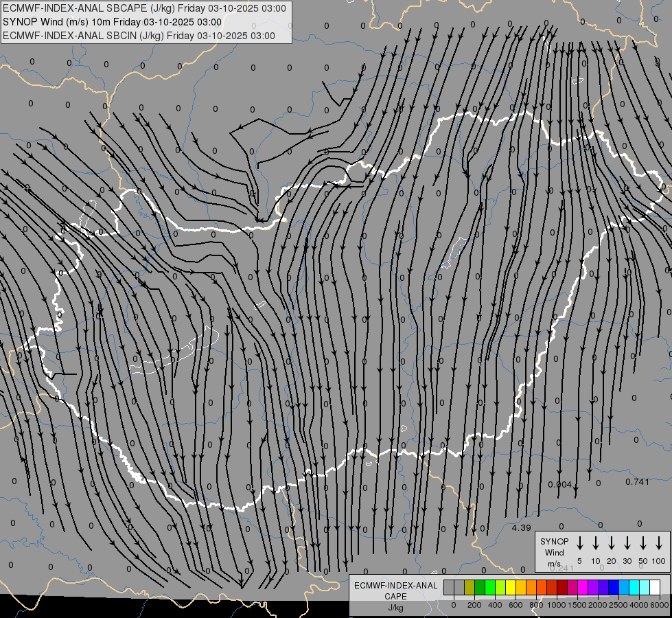Click the SBCIN (J/kg) title line
672x618 pixels.
pos(139,36)
